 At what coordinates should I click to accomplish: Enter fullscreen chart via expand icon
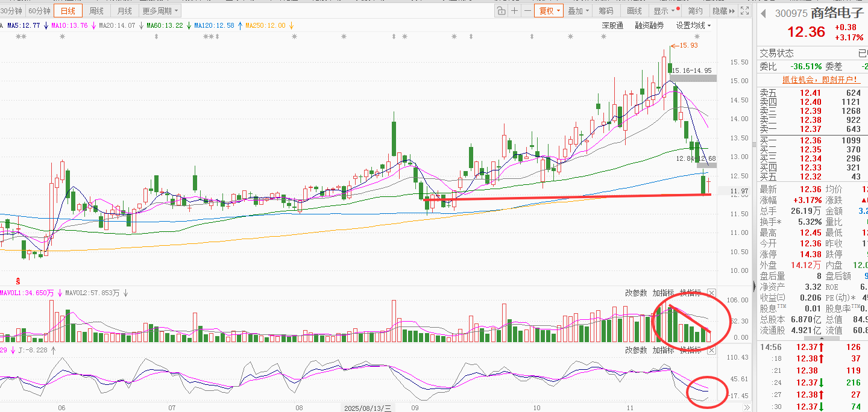coord(744,11)
